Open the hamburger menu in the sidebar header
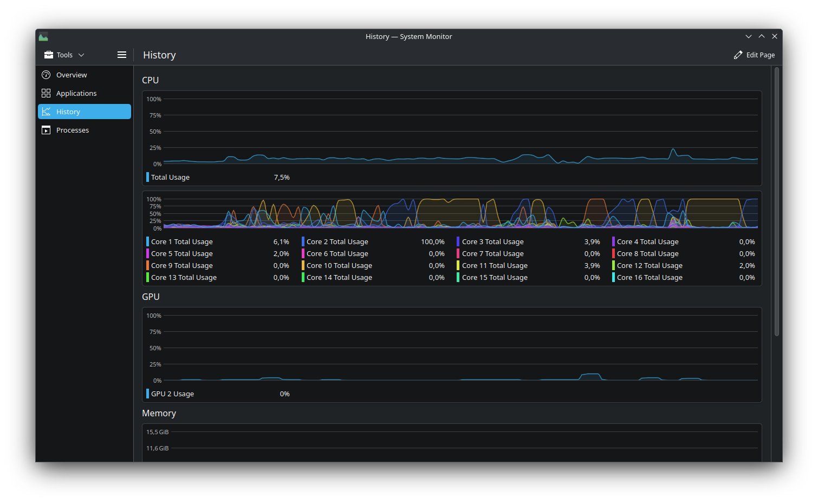The width and height of the screenshot is (818, 504). pos(122,55)
